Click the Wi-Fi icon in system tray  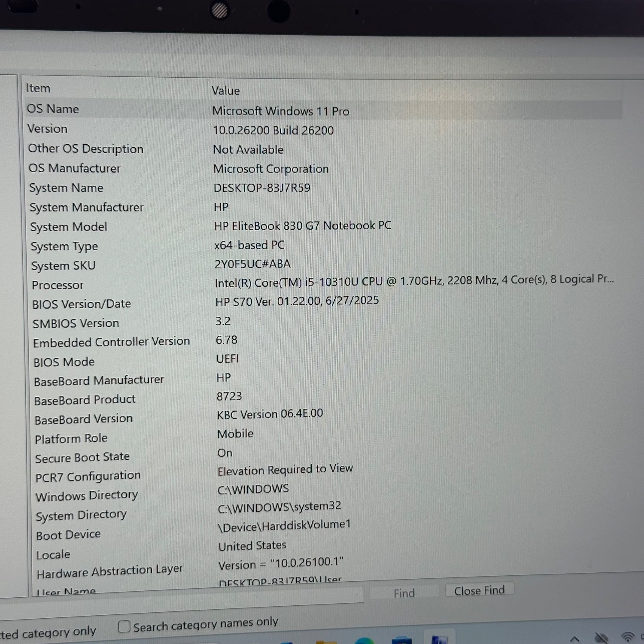coord(628,637)
